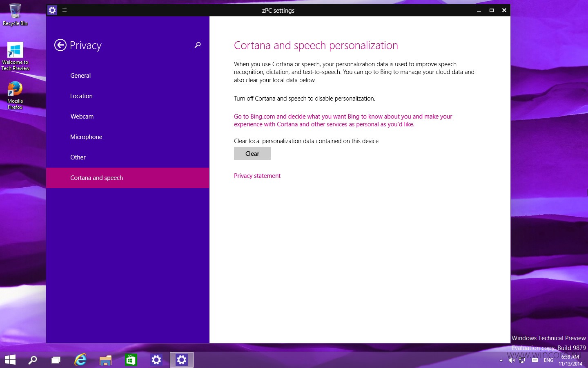Switch to the active zPC settings taskbar icon
Viewport: 588px width, 368px height.
pos(182,360)
